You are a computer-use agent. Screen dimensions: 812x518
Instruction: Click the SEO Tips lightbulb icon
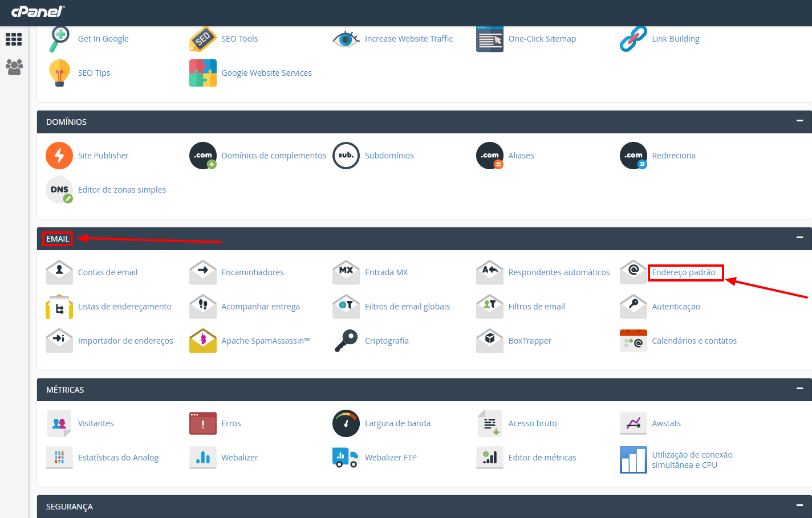pyautogui.click(x=59, y=73)
